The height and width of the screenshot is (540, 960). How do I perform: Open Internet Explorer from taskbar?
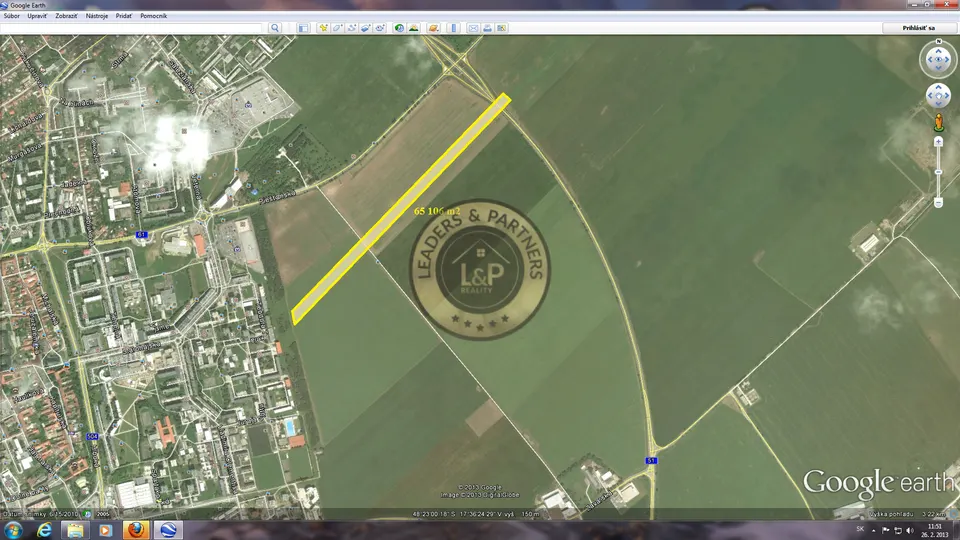tap(44, 530)
